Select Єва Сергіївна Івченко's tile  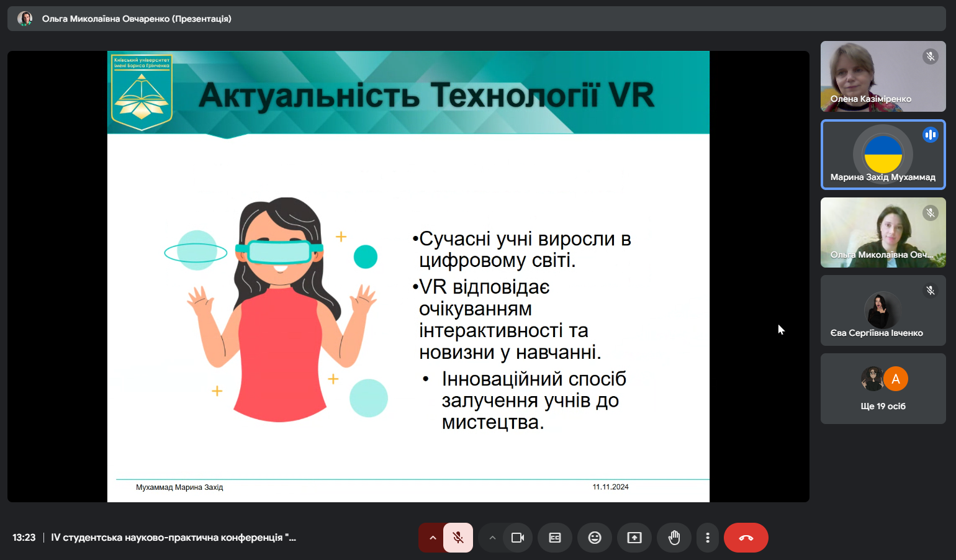coord(883,310)
